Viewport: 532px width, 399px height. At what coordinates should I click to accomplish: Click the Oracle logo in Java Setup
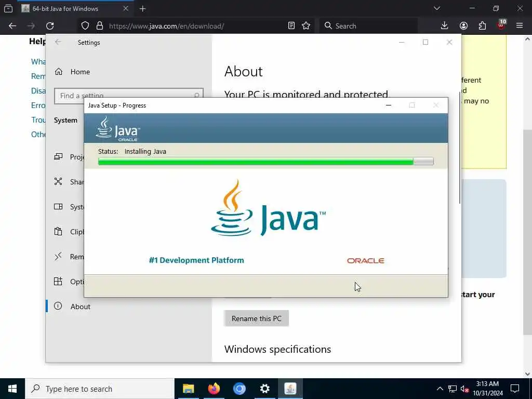(x=365, y=261)
